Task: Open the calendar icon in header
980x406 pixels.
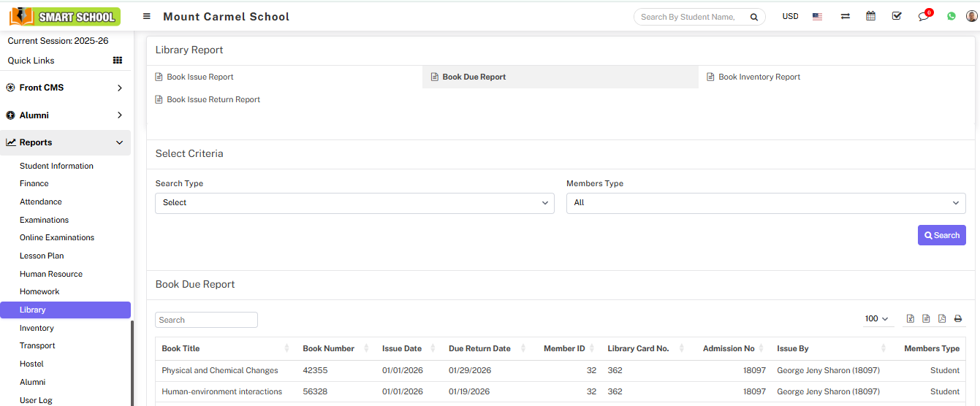Action: click(870, 16)
